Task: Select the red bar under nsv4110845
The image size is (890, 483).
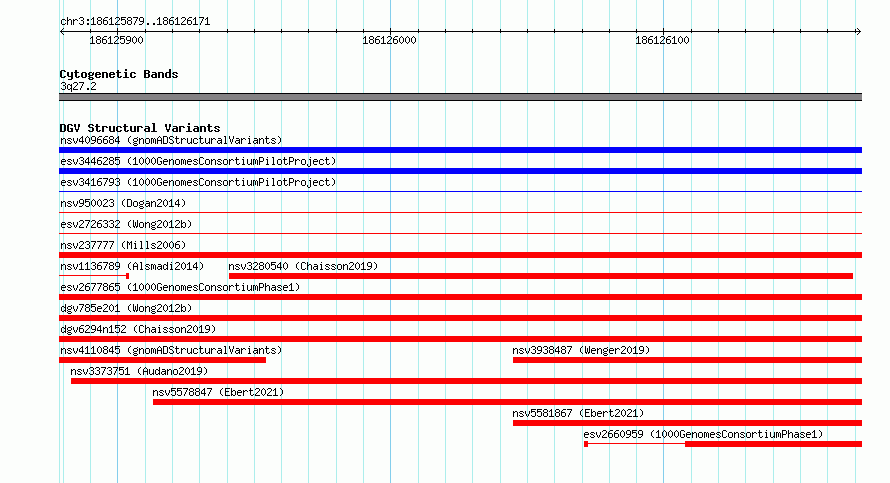Action: tap(162, 360)
